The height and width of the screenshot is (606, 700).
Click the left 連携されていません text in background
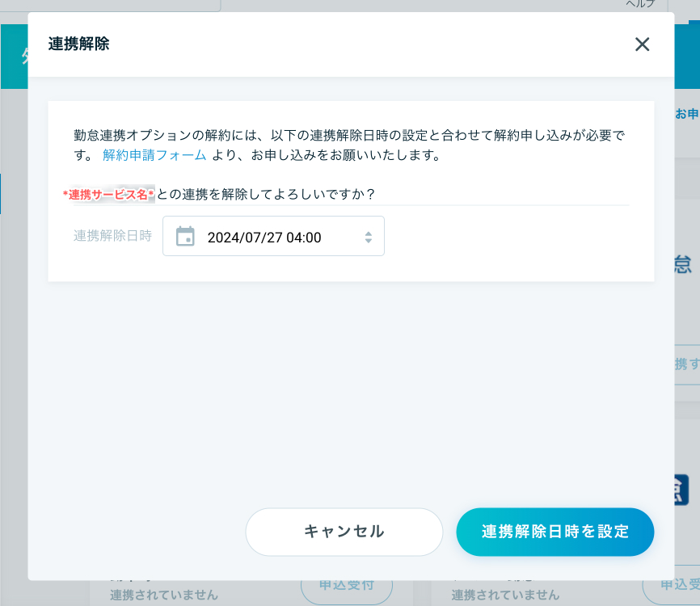pos(164,595)
